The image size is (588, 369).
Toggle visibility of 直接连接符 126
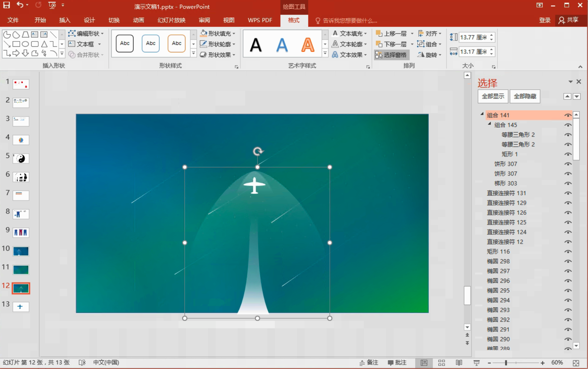click(568, 213)
